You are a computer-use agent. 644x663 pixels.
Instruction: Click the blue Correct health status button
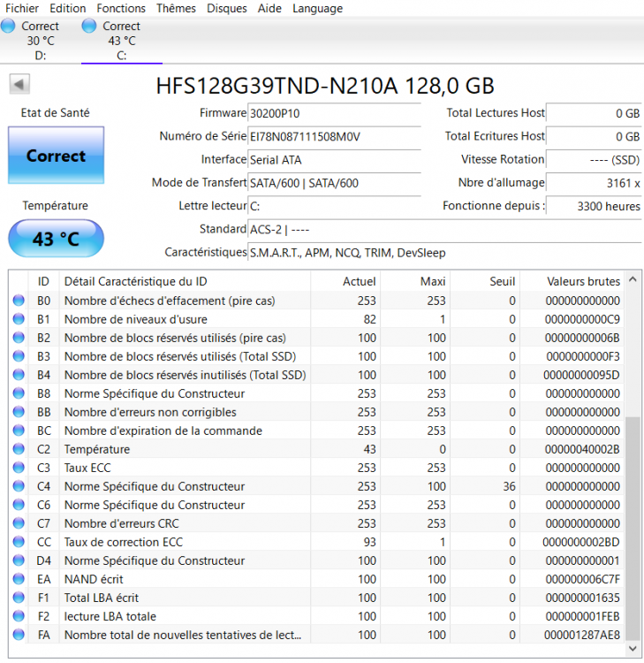click(x=56, y=156)
